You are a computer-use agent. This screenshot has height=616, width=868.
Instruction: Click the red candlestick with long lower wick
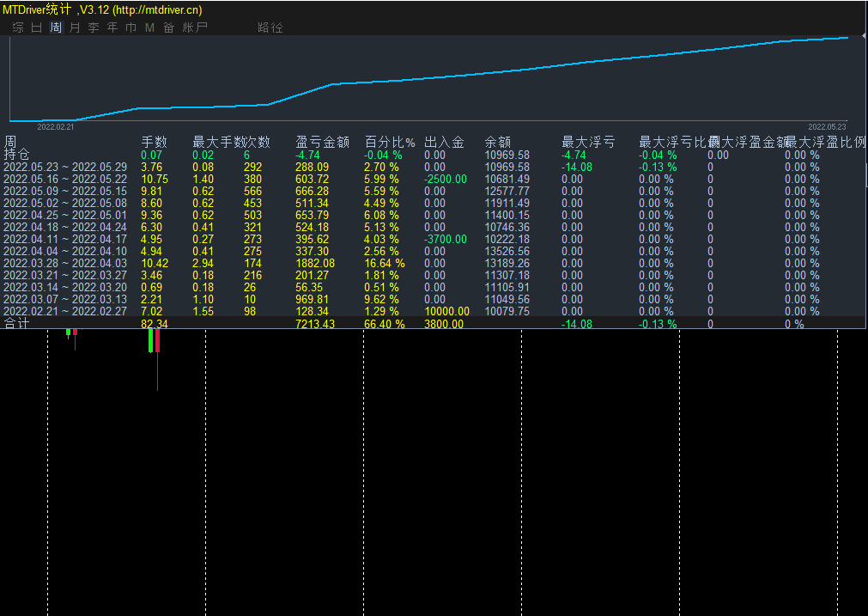pyautogui.click(x=157, y=360)
